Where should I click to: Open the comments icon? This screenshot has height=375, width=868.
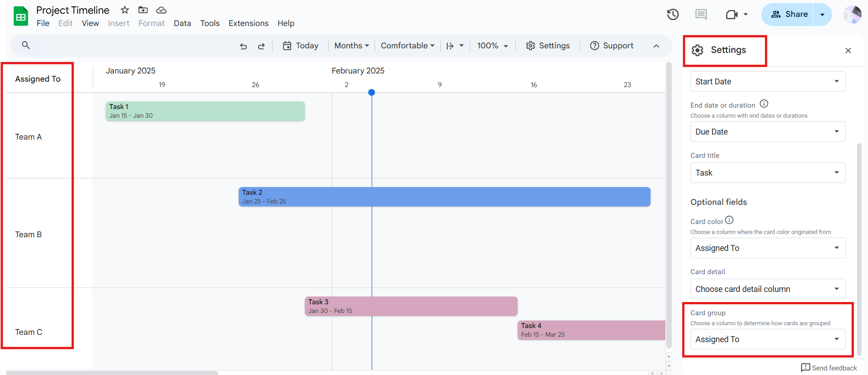pos(701,15)
